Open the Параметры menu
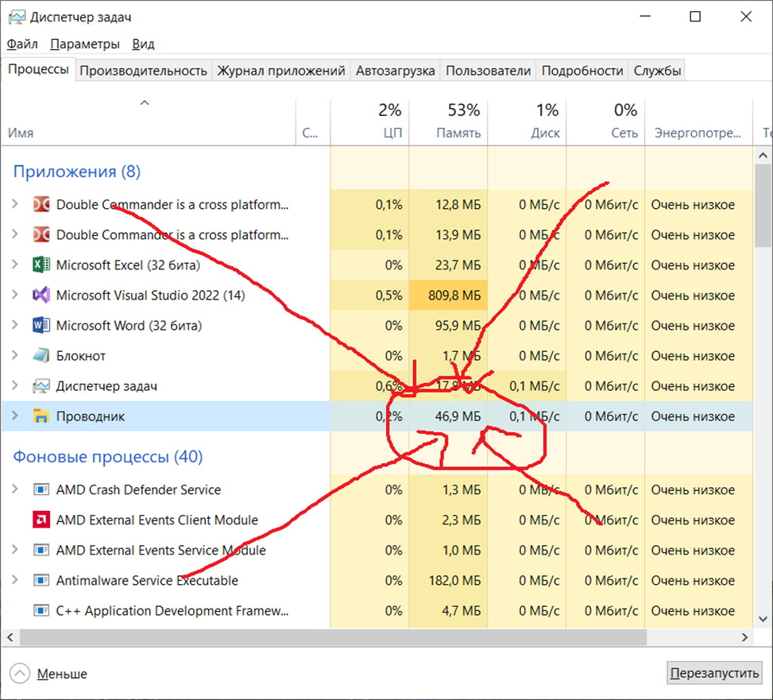Image resolution: width=773 pixels, height=700 pixels. pyautogui.click(x=85, y=44)
